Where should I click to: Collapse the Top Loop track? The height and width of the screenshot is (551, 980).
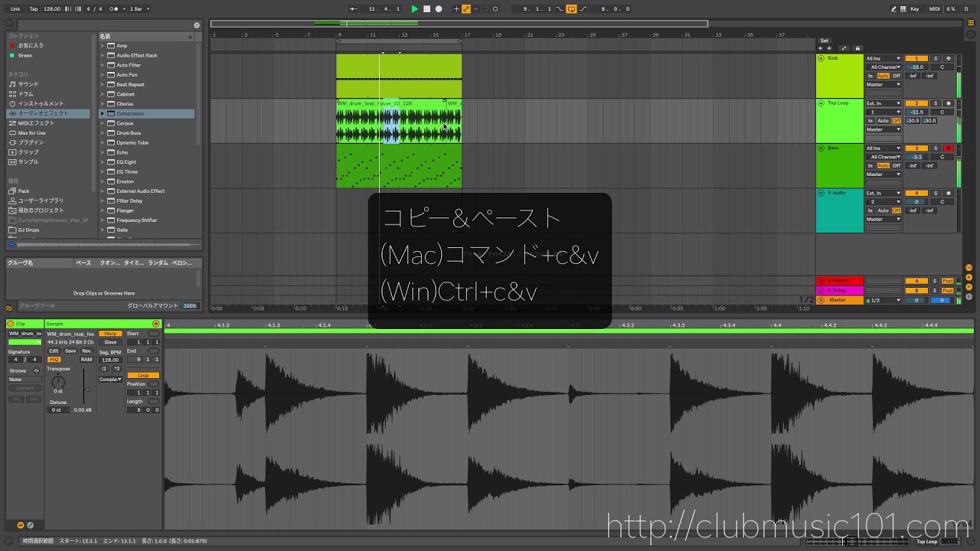point(822,103)
